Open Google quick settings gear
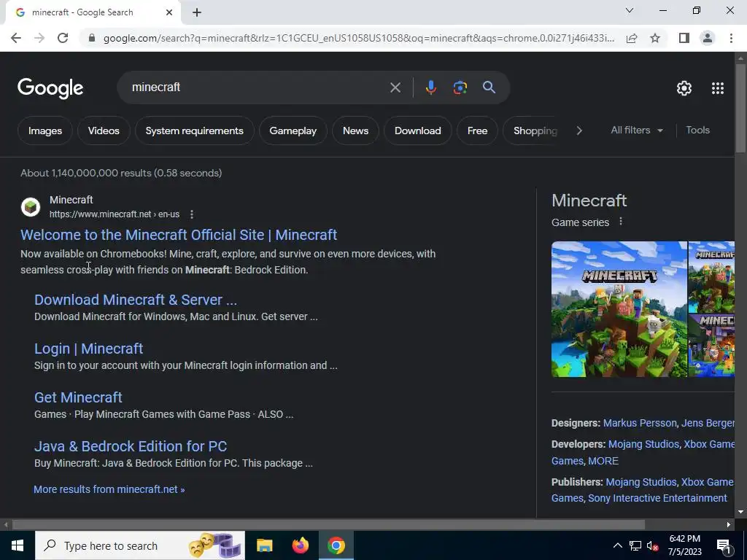This screenshot has height=560, width=747. [x=684, y=88]
